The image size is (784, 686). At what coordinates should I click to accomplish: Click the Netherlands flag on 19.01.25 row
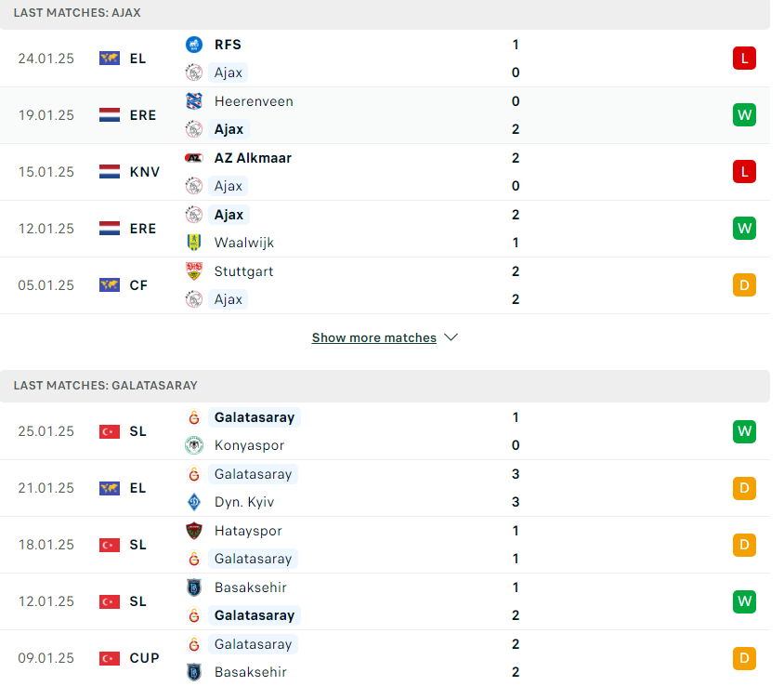point(110,115)
